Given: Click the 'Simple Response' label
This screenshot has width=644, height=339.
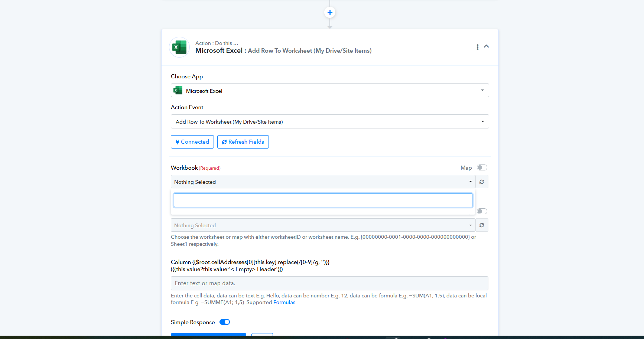Looking at the screenshot, I should coord(193,322).
